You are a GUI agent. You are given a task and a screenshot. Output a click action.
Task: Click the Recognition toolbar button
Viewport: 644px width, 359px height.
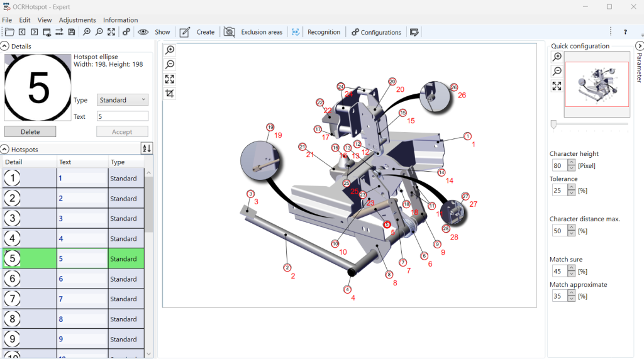click(x=323, y=32)
